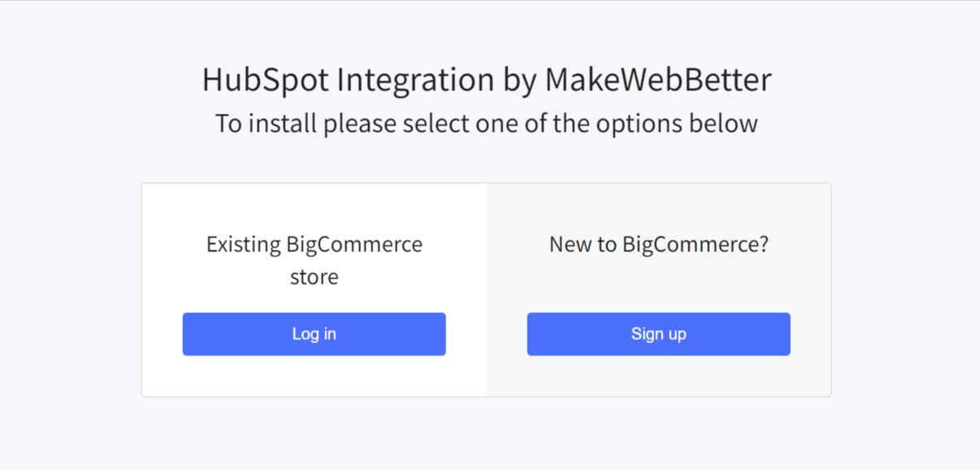
Task: Select the Existing BigCommerce store label
Action: [314, 260]
